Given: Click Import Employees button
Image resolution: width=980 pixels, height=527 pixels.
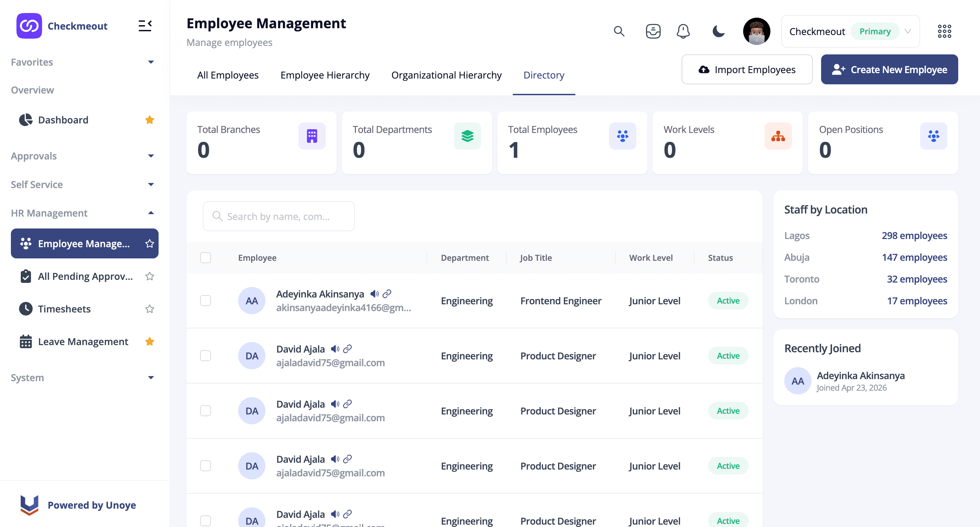Looking at the screenshot, I should (747, 69).
